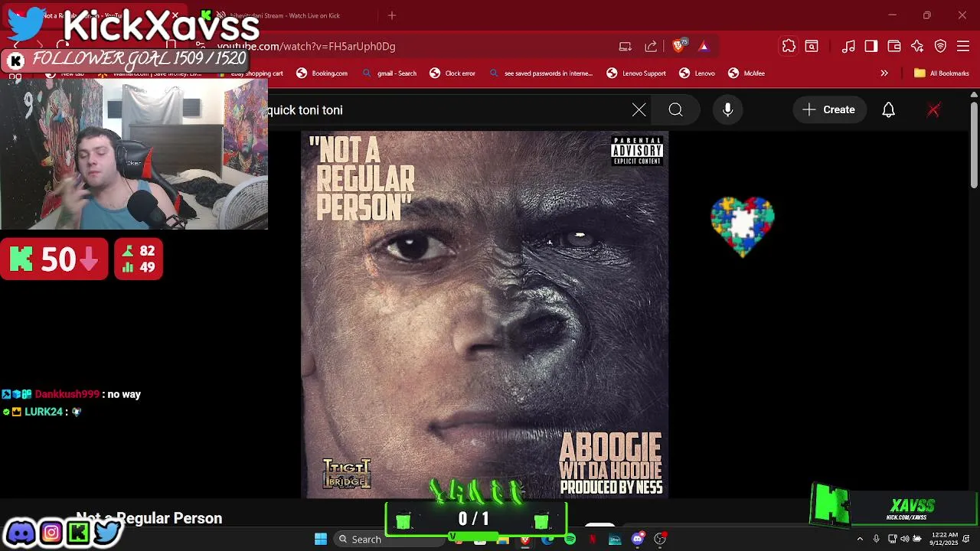Open Spotify from the taskbar
This screenshot has width=980, height=551.
(x=570, y=539)
